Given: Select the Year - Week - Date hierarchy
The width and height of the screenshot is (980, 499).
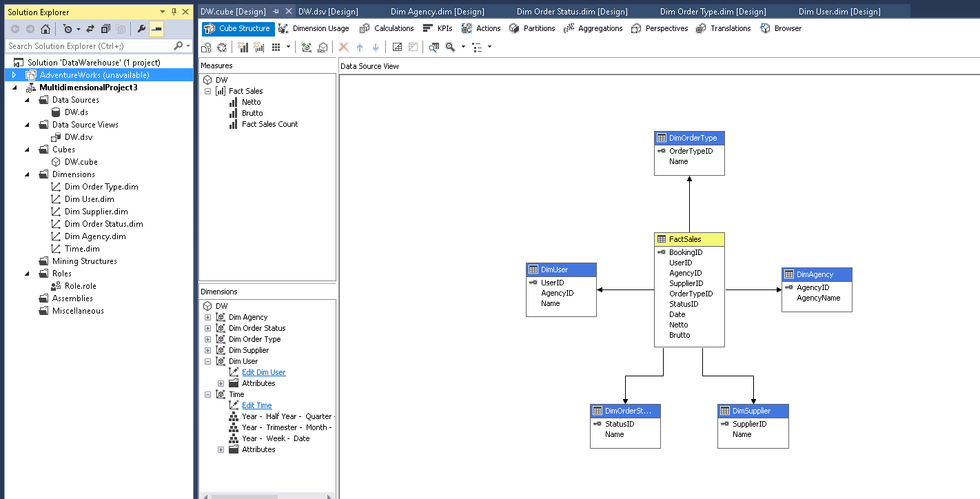Looking at the screenshot, I should [276, 438].
